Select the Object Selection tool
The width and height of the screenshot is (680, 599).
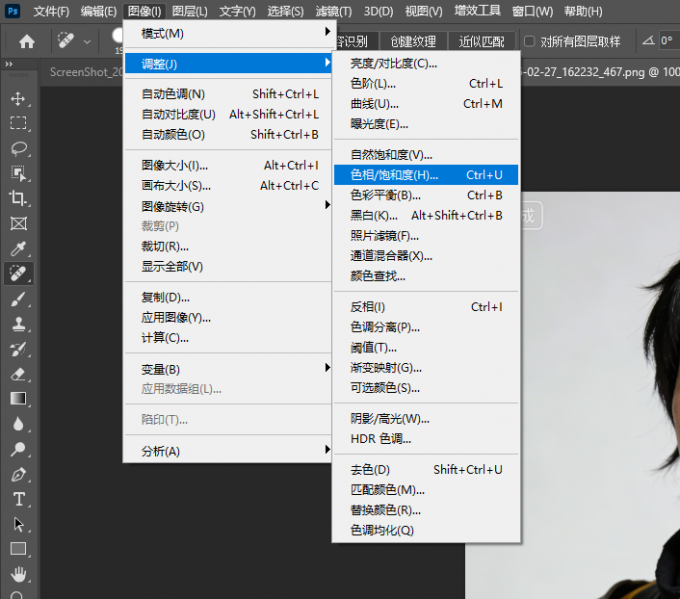[18, 173]
